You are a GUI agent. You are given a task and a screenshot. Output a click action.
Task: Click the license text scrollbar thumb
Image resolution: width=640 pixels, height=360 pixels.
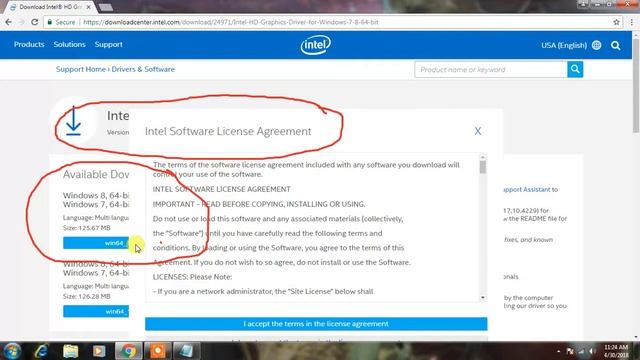click(x=483, y=167)
